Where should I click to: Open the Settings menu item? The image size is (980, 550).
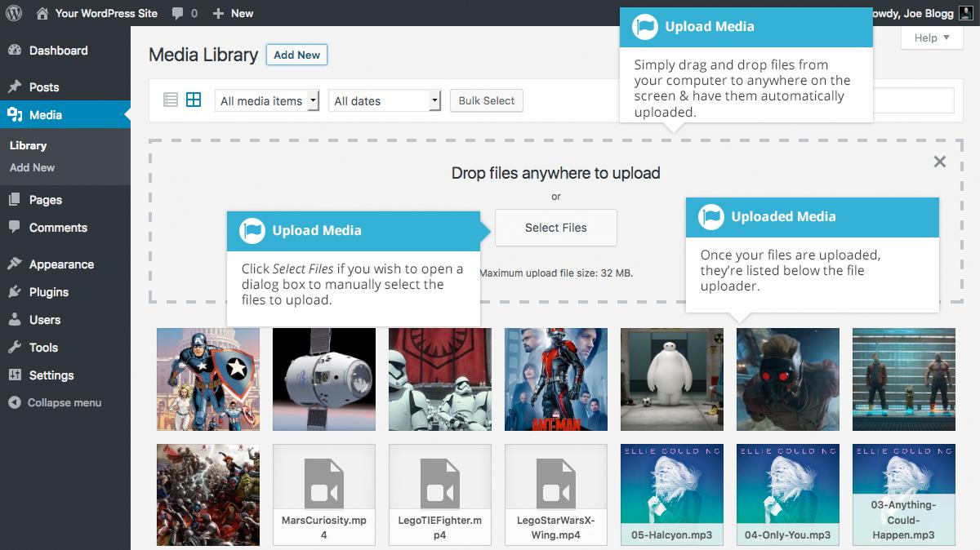pyautogui.click(x=65, y=375)
